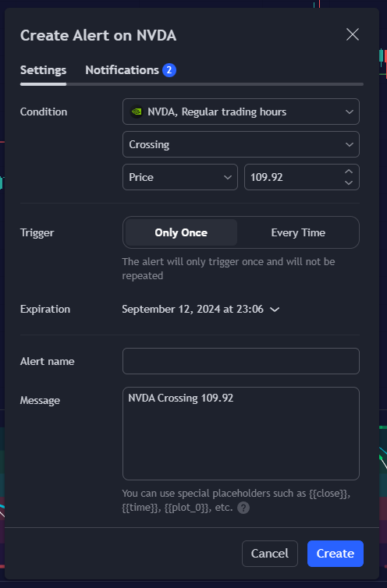387x588 pixels.
Task: Click the chevron next to expiration date
Action: click(275, 310)
